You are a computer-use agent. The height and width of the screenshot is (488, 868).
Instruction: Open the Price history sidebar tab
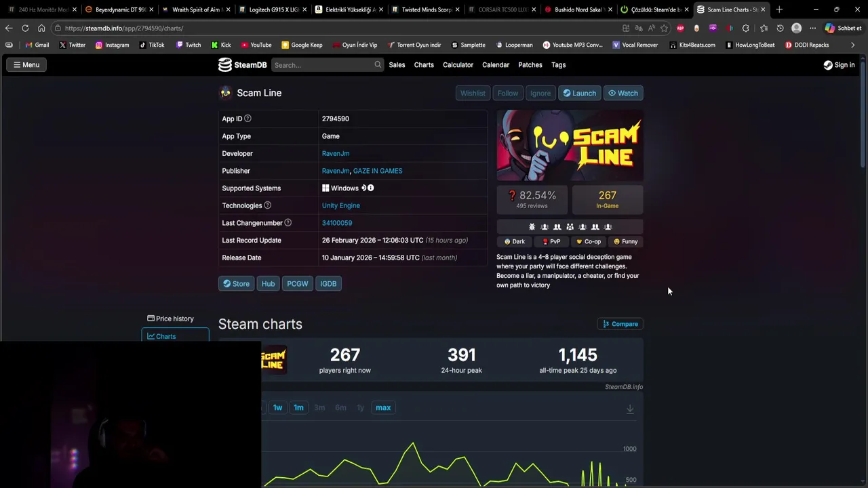click(x=170, y=319)
